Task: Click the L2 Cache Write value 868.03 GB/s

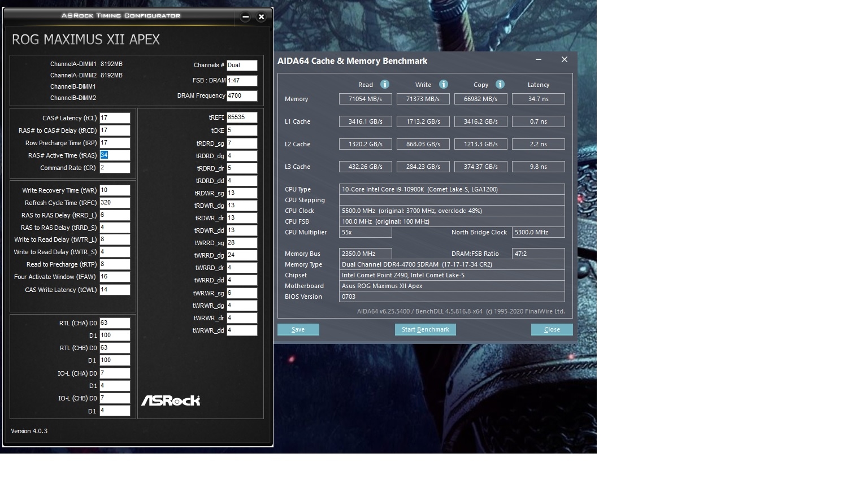Action: [423, 144]
